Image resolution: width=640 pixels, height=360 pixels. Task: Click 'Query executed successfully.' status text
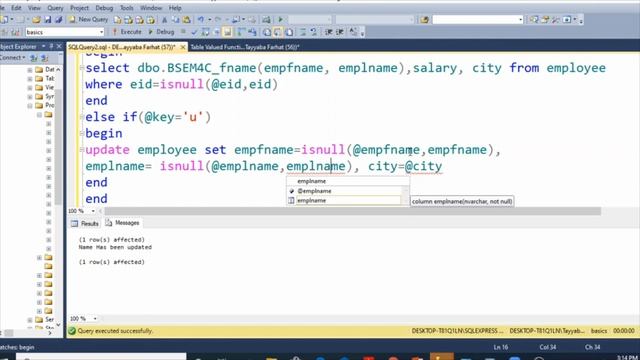coord(115,331)
